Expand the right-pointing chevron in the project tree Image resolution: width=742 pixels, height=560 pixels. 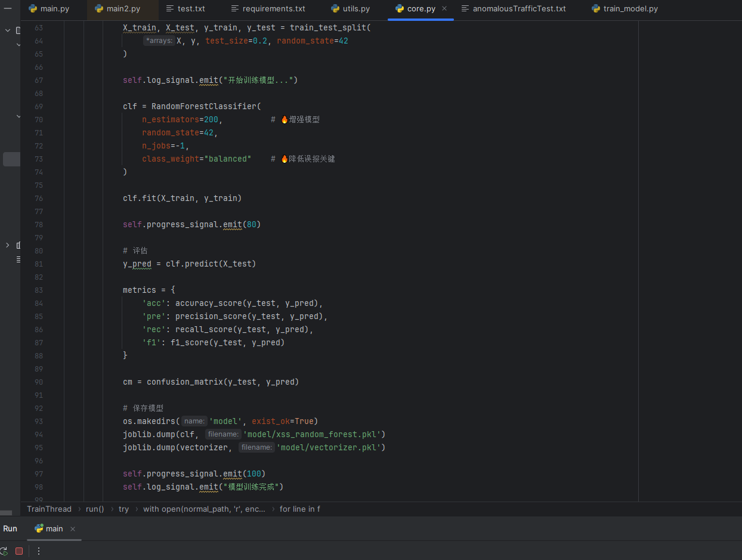tap(7, 245)
